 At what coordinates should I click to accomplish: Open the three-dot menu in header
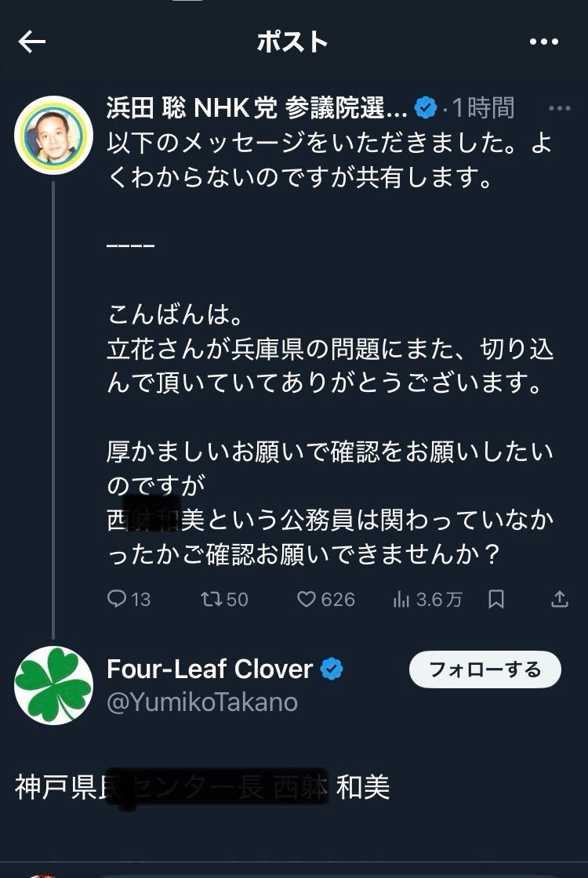[x=544, y=42]
